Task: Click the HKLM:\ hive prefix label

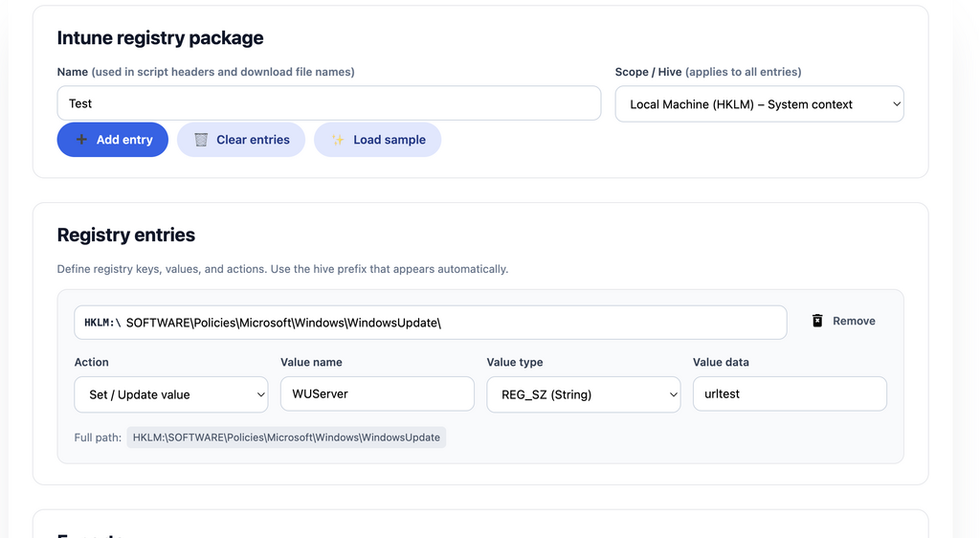Action: tap(101, 323)
